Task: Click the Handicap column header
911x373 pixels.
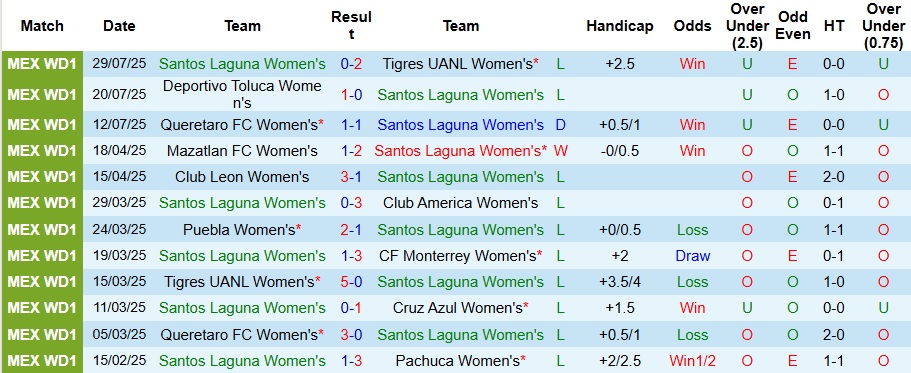Action: click(x=620, y=26)
